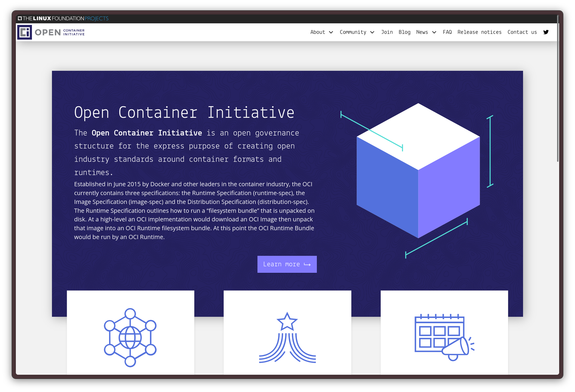Image resolution: width=575 pixels, height=392 pixels.
Task: Click the Open Container Initiative heading
Action: pyautogui.click(x=184, y=112)
